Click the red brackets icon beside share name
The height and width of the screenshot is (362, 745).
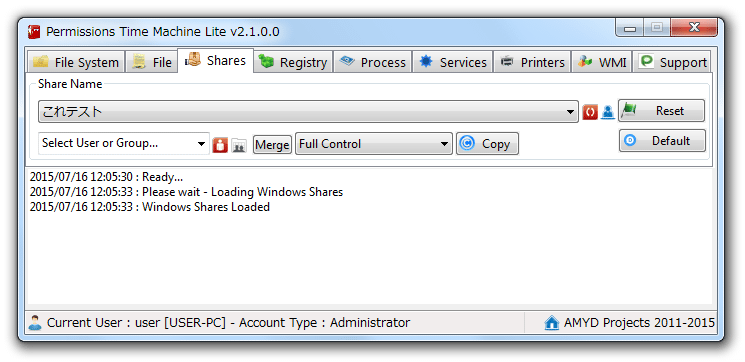pos(590,113)
